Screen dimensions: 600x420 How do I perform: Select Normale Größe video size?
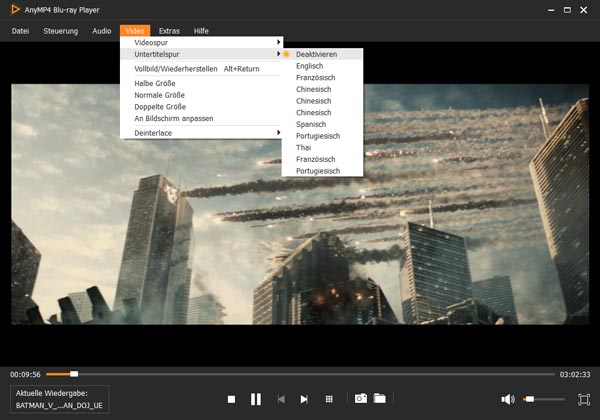(201, 95)
